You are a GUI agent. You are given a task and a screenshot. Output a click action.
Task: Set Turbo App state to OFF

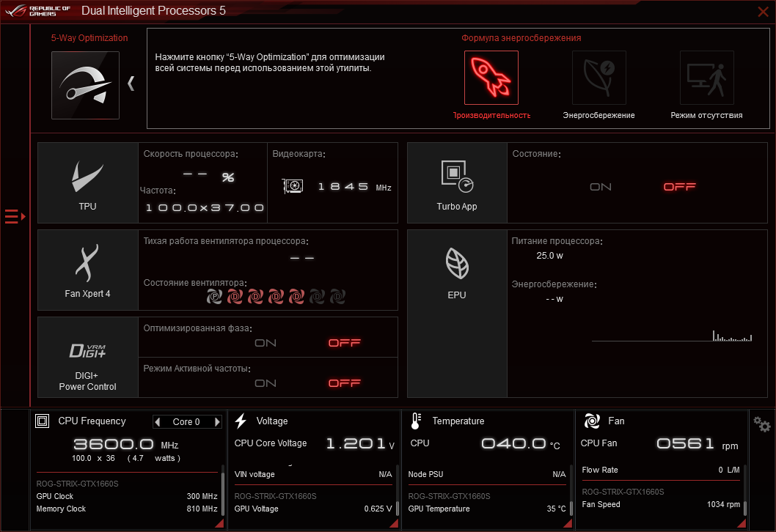point(679,187)
